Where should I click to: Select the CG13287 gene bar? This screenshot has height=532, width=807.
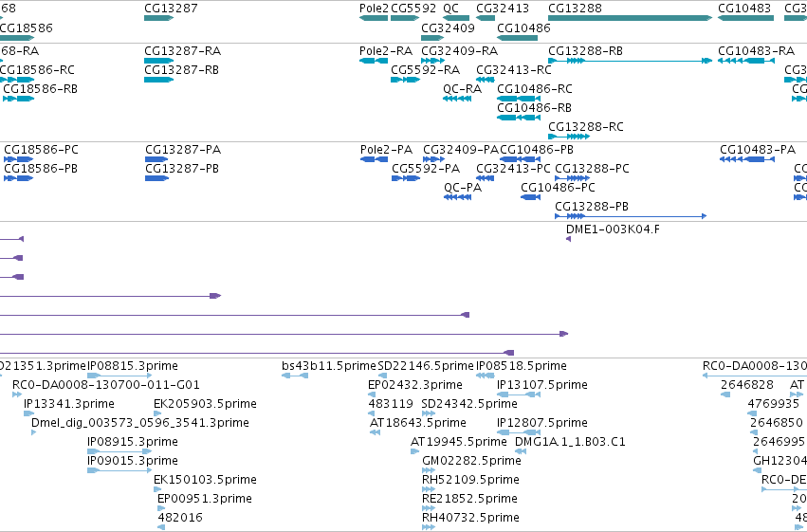(x=159, y=18)
